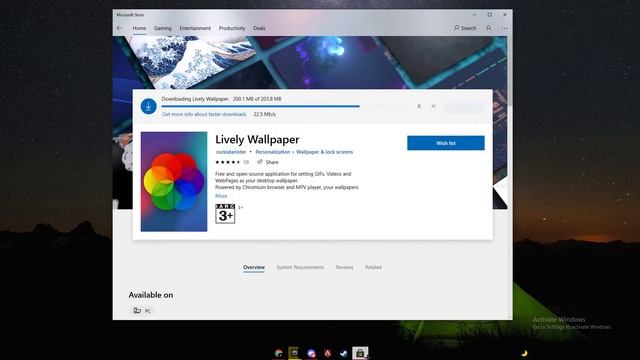Go back with the arrow button
The width and height of the screenshot is (640, 360).
click(120, 28)
